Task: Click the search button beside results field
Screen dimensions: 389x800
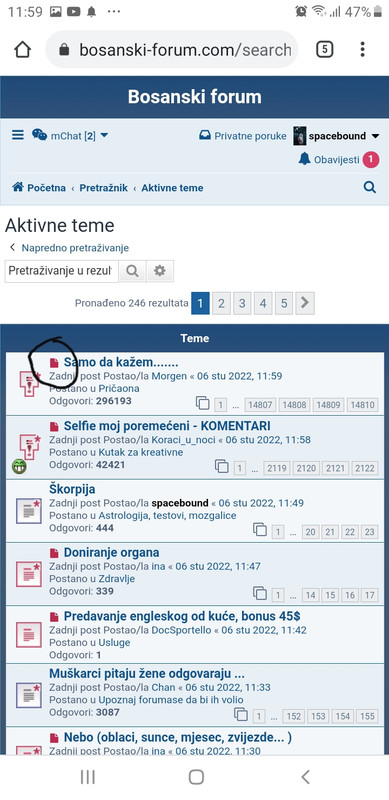Action: 132,271
